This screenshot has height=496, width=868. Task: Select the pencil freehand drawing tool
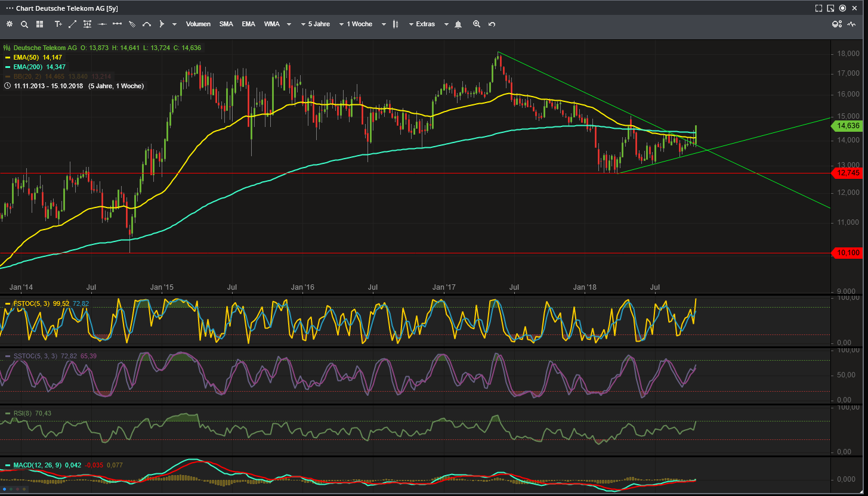pos(132,24)
